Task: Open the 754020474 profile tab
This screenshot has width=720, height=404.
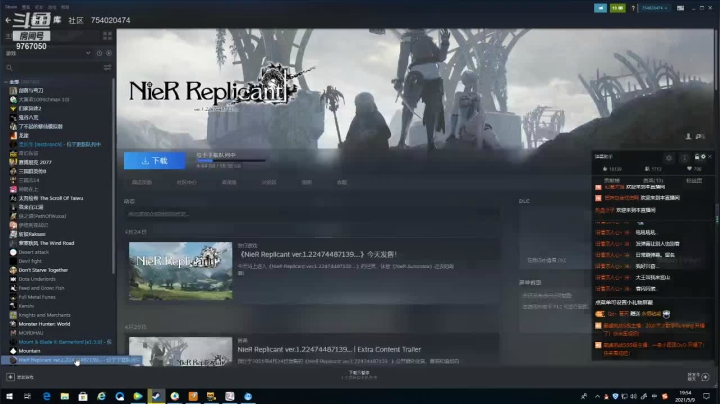Action: (110, 20)
